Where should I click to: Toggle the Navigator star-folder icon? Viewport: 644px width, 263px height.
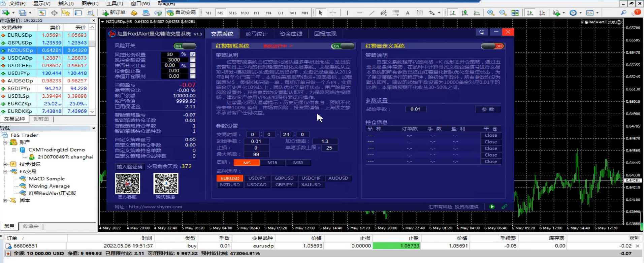(66, 13)
